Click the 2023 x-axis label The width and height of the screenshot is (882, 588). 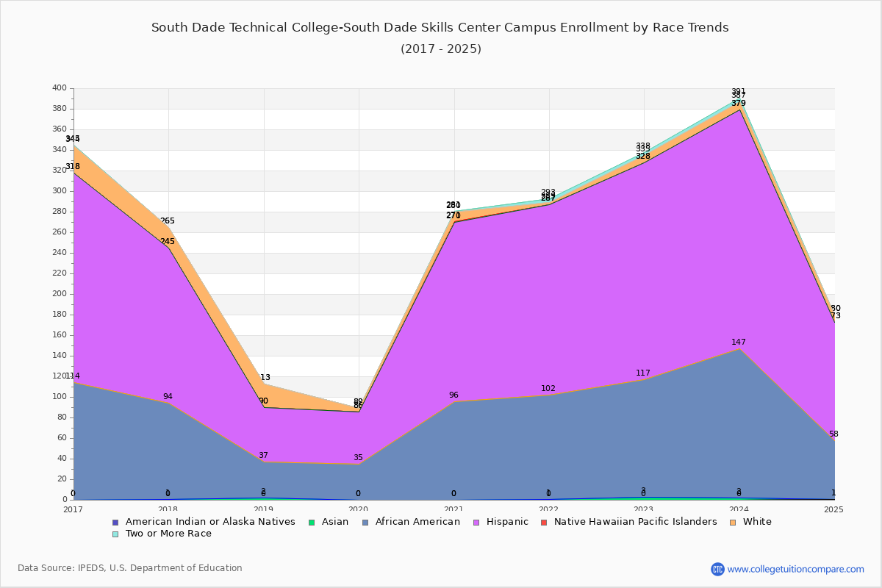coord(645,509)
